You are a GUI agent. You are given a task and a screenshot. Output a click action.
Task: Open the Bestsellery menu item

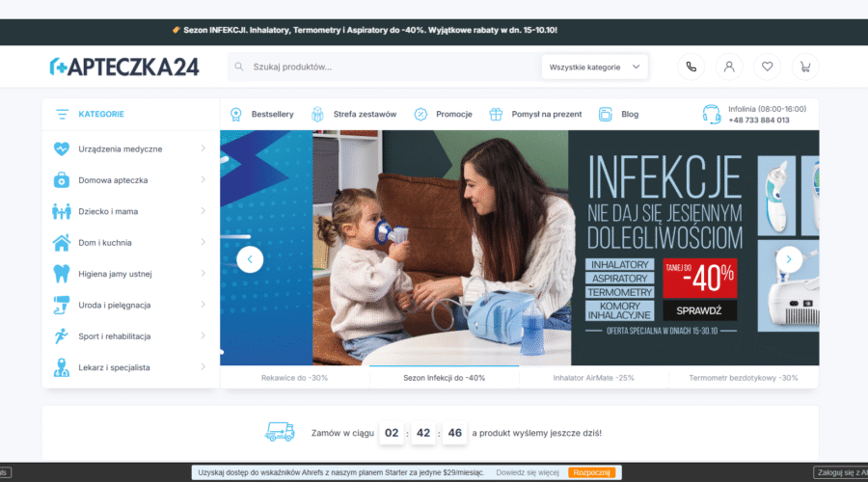(x=261, y=114)
